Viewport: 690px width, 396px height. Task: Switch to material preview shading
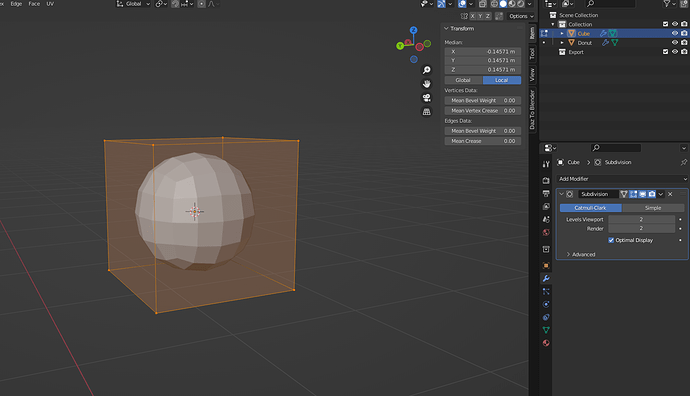coord(512,4)
